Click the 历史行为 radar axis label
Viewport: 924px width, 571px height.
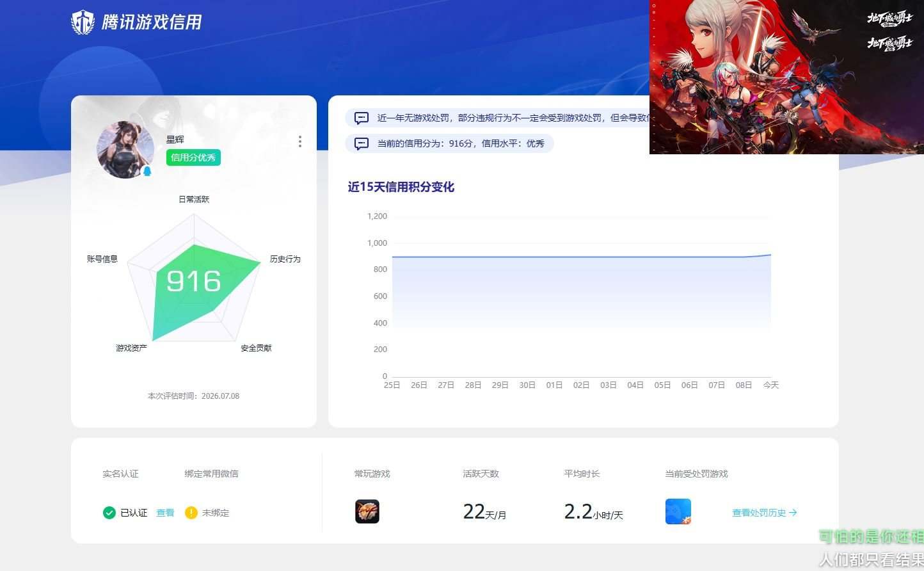click(x=285, y=259)
